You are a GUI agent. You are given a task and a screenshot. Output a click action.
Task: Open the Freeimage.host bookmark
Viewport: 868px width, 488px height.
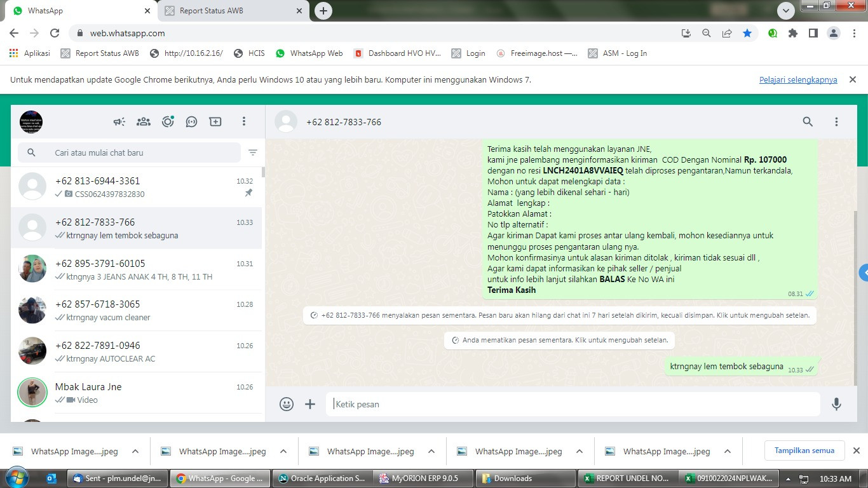click(x=537, y=53)
